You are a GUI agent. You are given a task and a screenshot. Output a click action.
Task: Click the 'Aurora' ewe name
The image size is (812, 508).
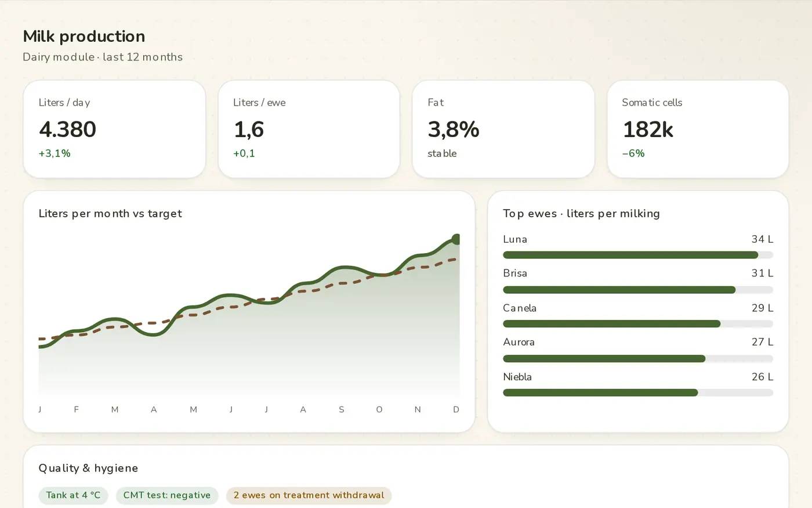[519, 342]
